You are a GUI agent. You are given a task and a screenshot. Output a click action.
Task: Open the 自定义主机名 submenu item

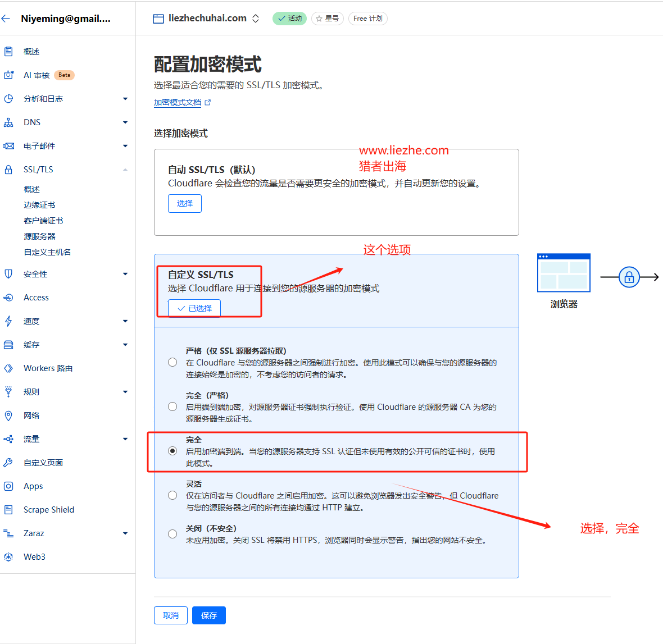pyautogui.click(x=47, y=252)
